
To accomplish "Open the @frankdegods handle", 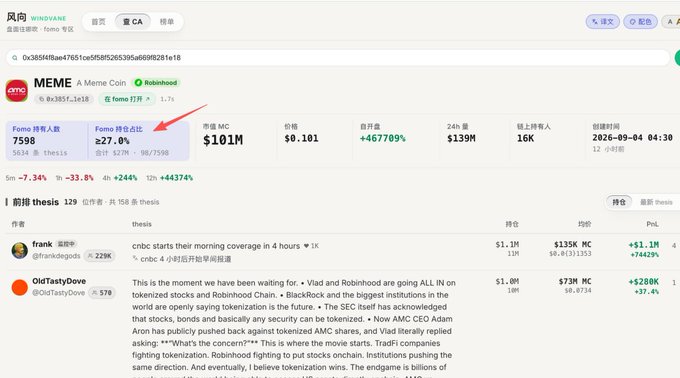I will click(56, 256).
